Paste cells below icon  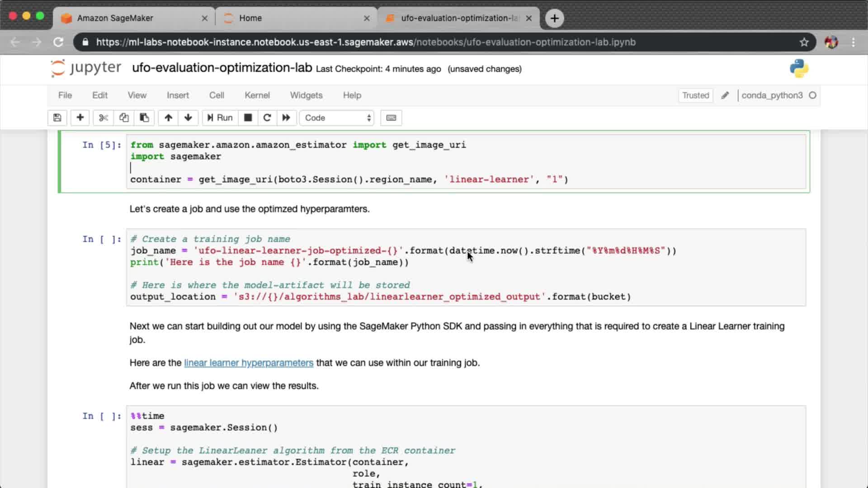tap(144, 118)
